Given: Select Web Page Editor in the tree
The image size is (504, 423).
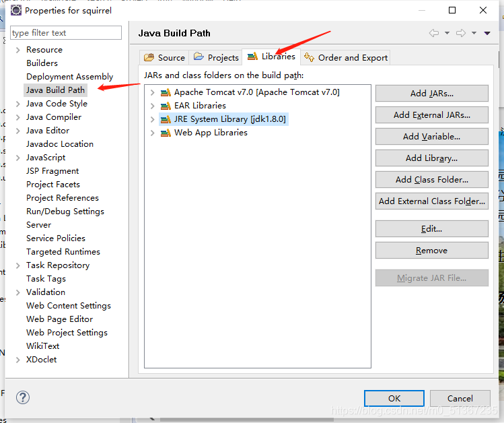Looking at the screenshot, I should click(59, 319).
